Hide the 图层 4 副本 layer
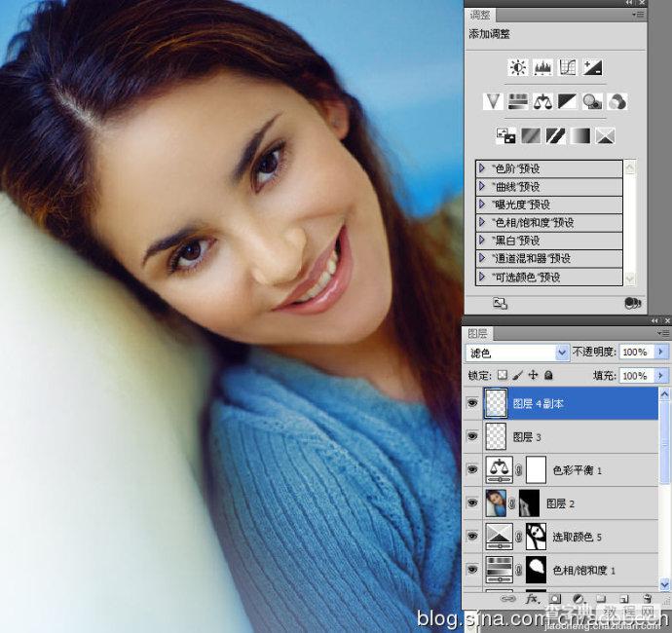 (472, 403)
